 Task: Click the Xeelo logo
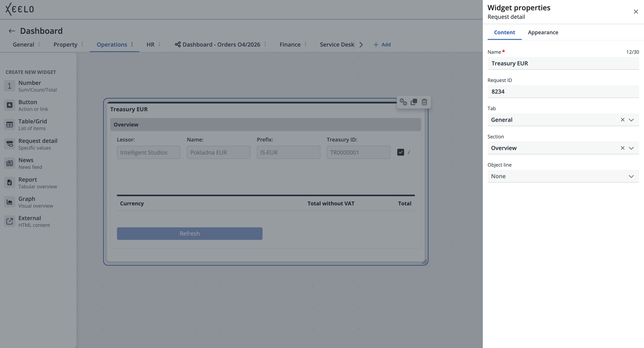19,9
